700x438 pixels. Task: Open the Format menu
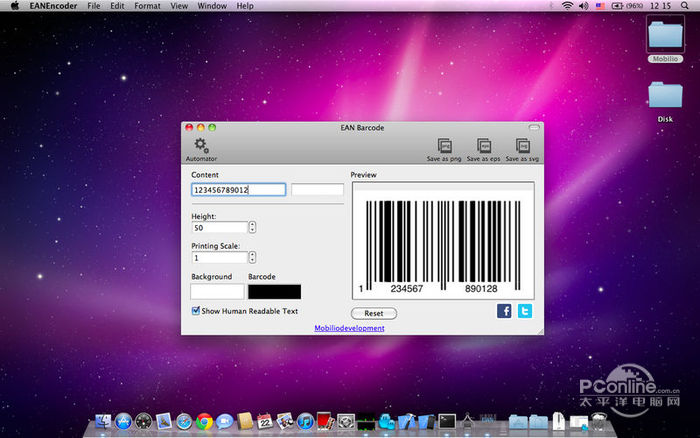147,6
